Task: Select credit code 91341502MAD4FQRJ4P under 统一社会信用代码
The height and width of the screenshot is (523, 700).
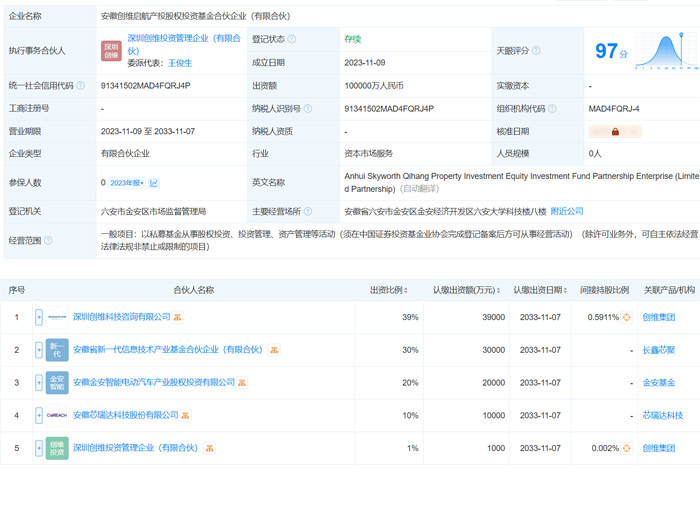Action: (146, 85)
